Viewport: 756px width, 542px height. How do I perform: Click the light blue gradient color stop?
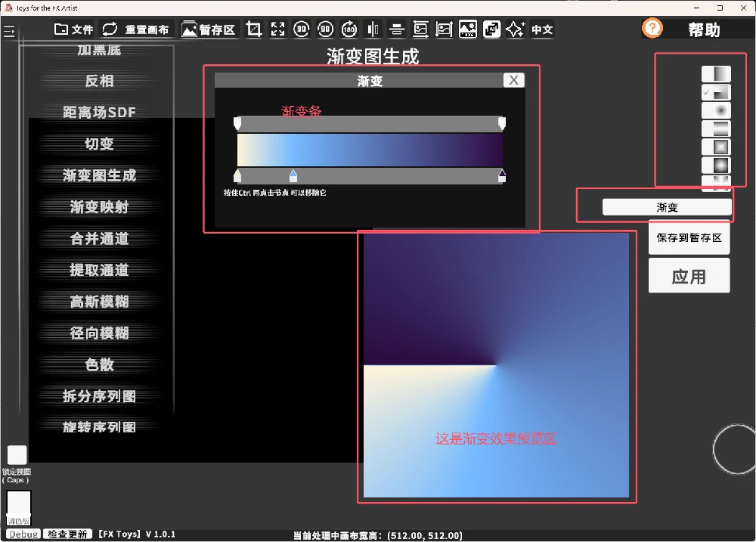(293, 176)
